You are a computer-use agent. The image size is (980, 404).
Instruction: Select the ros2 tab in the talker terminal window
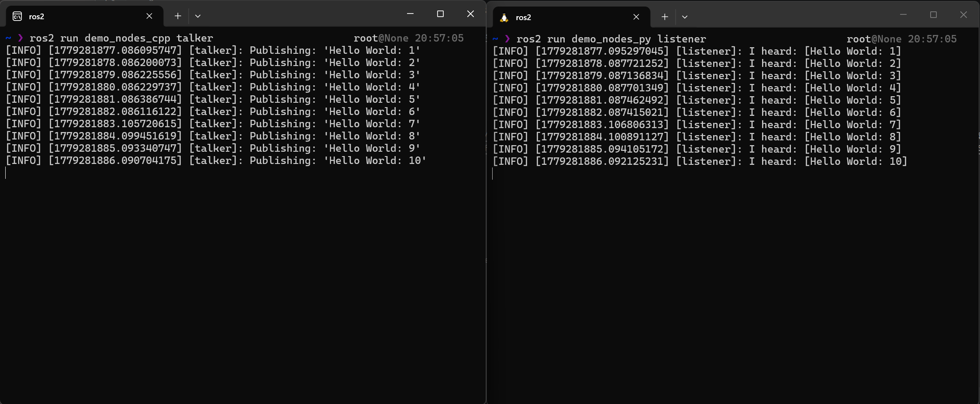point(85,16)
